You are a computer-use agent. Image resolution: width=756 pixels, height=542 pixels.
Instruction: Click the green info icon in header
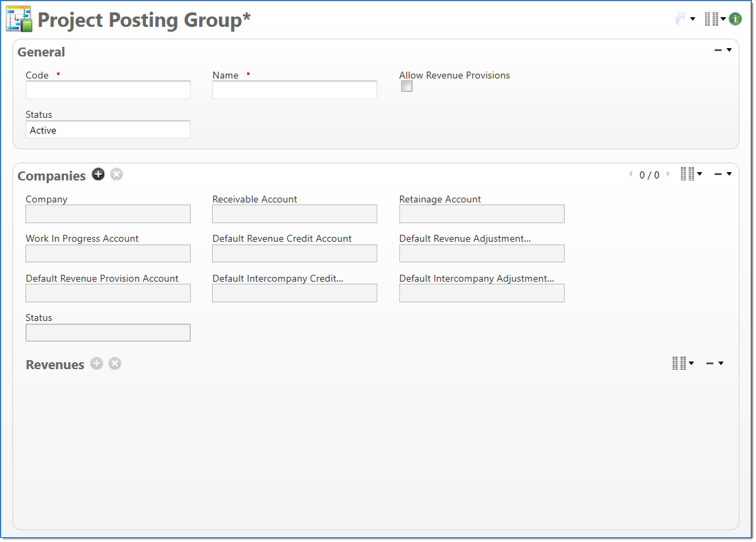[x=735, y=19]
